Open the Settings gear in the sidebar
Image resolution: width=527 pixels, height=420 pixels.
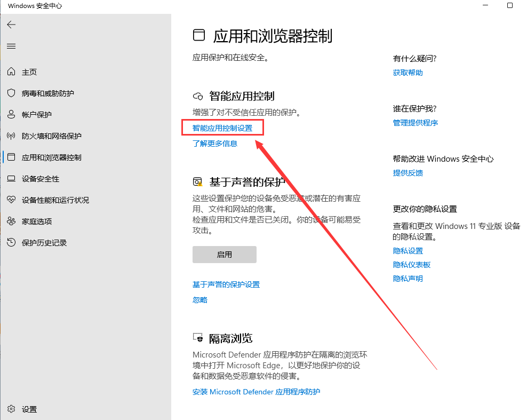coord(11,409)
